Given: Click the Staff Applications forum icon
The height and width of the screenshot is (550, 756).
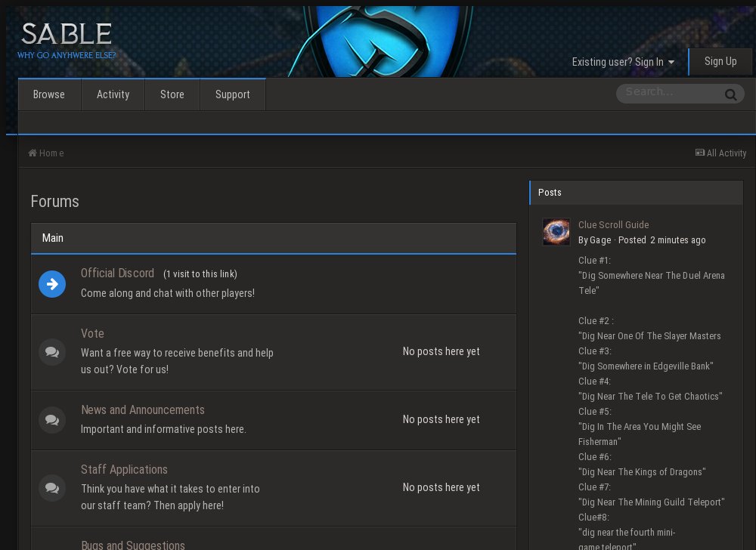Looking at the screenshot, I should [x=52, y=488].
